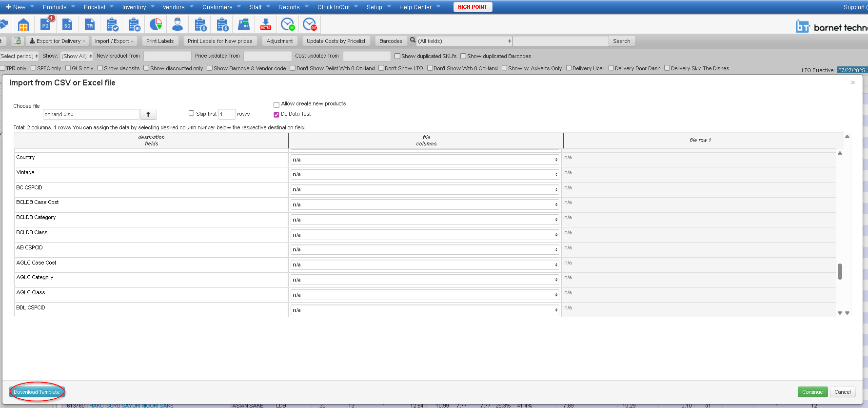Click the red METRC download icon
Viewport: 868px width, 408px height.
click(x=266, y=25)
